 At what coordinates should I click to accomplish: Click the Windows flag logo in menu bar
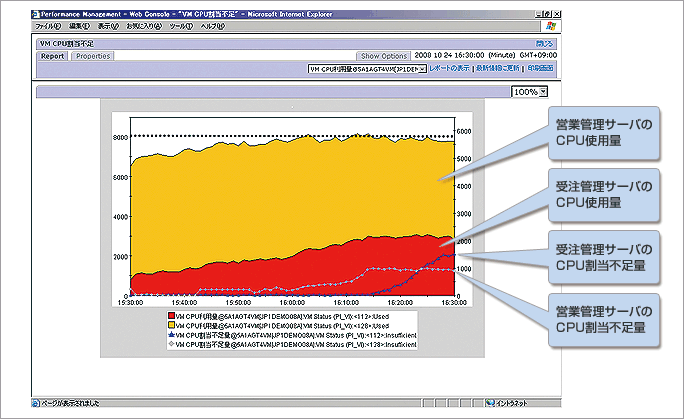click(x=551, y=26)
